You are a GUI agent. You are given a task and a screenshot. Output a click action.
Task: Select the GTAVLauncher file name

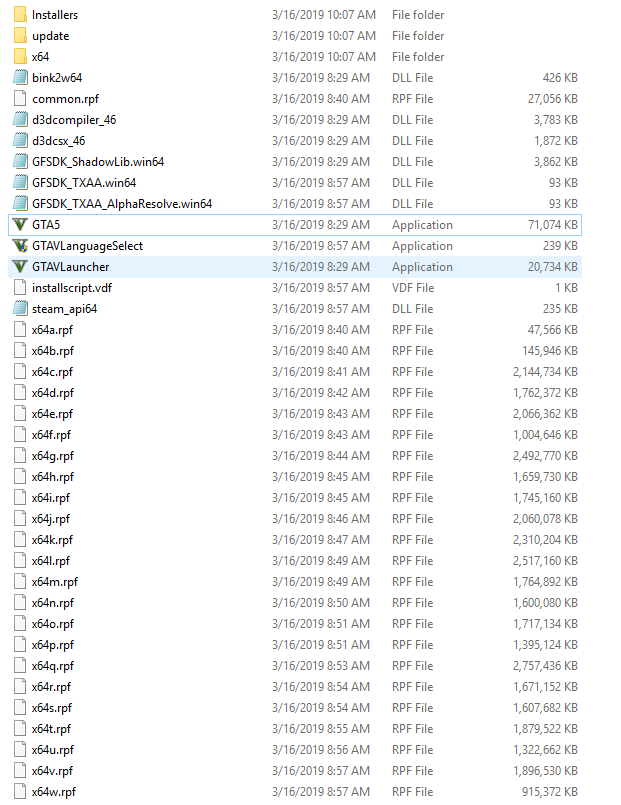pos(70,267)
